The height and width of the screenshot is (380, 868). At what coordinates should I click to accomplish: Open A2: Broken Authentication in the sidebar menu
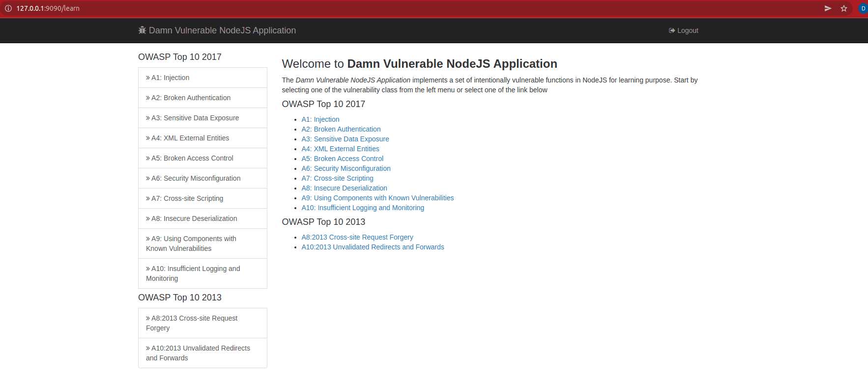coord(203,98)
